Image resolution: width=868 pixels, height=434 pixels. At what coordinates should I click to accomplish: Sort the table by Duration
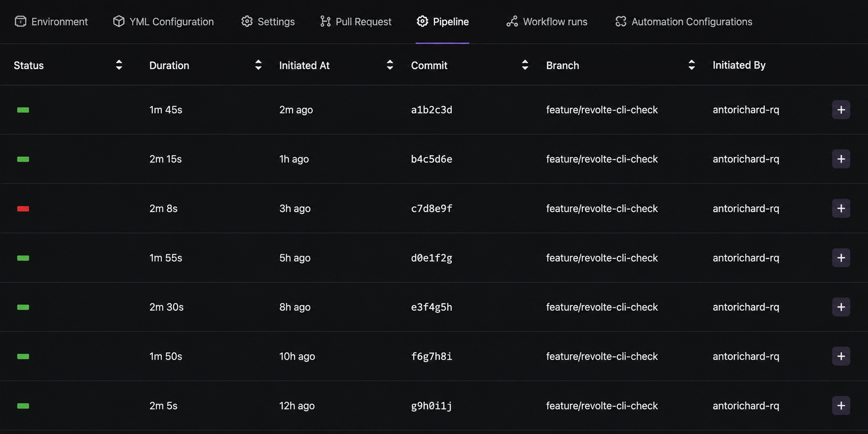click(x=258, y=65)
